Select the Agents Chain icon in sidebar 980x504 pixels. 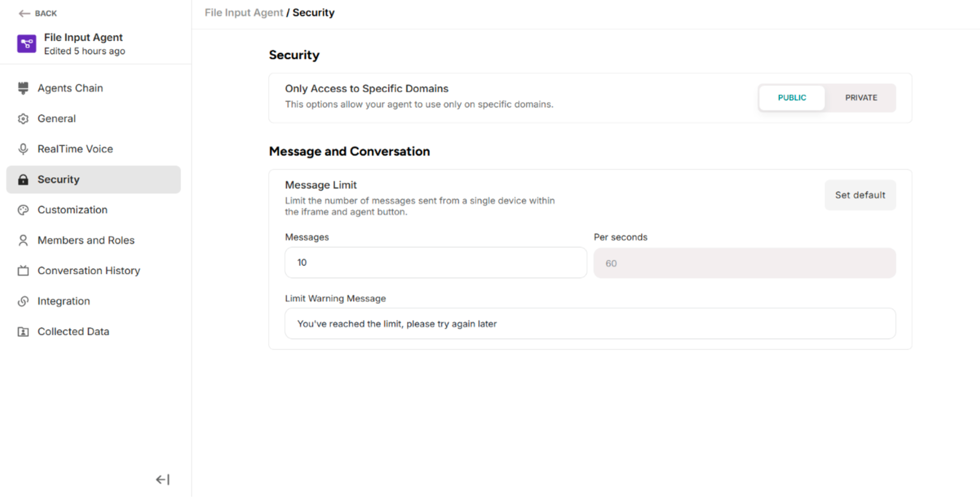[x=24, y=88]
